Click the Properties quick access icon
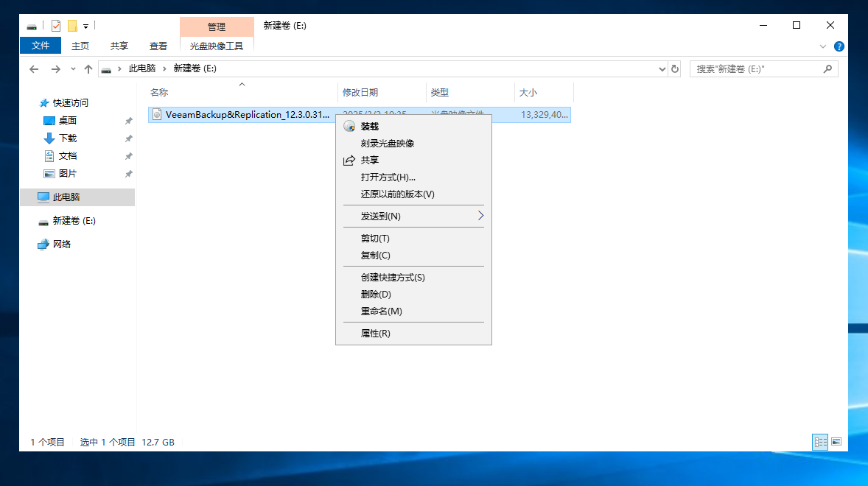Image resolution: width=868 pixels, height=486 pixels. point(56,26)
